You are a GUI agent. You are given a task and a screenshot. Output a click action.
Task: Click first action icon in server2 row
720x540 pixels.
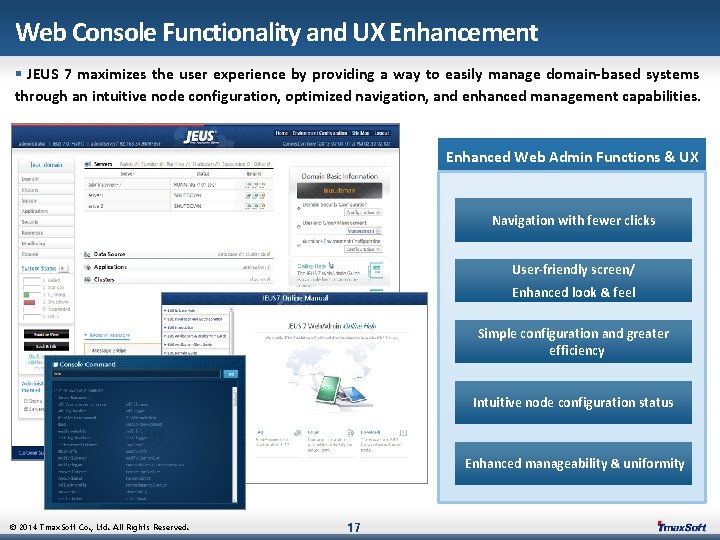click(x=248, y=206)
